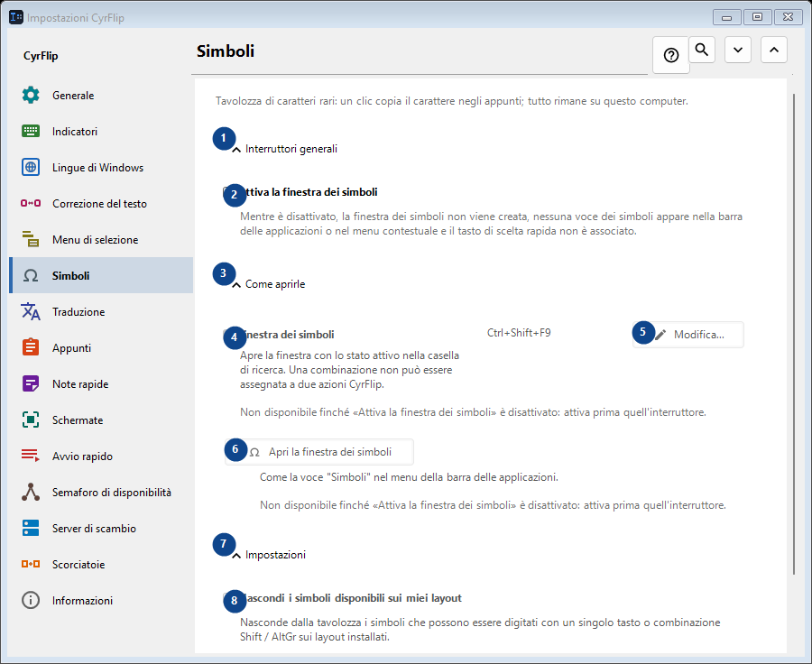Select the Semaforo di disponibilità icon
812x664 pixels.
pos(31,492)
